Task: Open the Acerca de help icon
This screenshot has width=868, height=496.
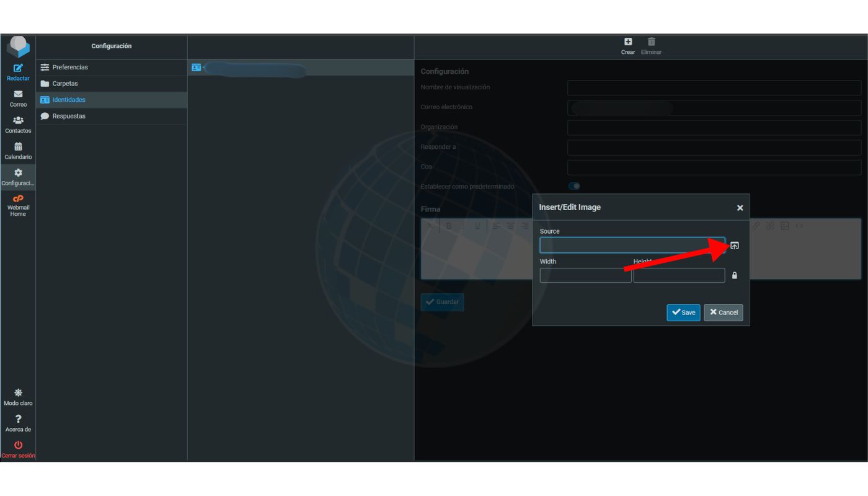Action: tap(18, 420)
